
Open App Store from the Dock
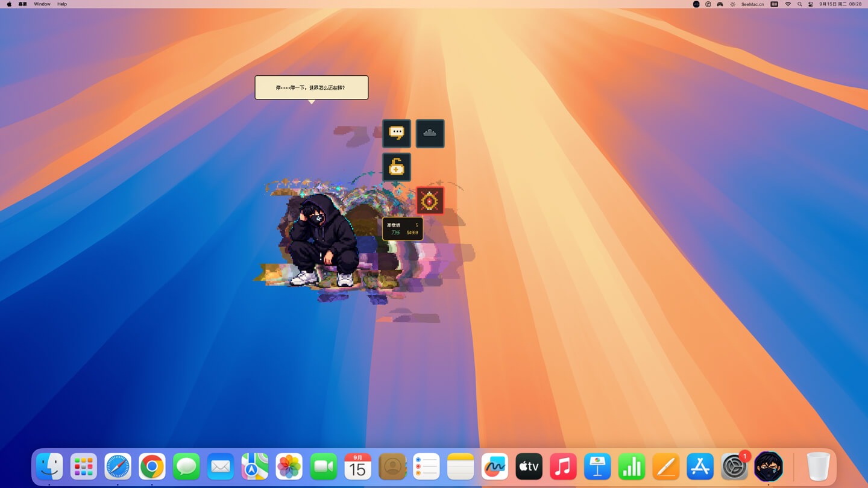700,467
